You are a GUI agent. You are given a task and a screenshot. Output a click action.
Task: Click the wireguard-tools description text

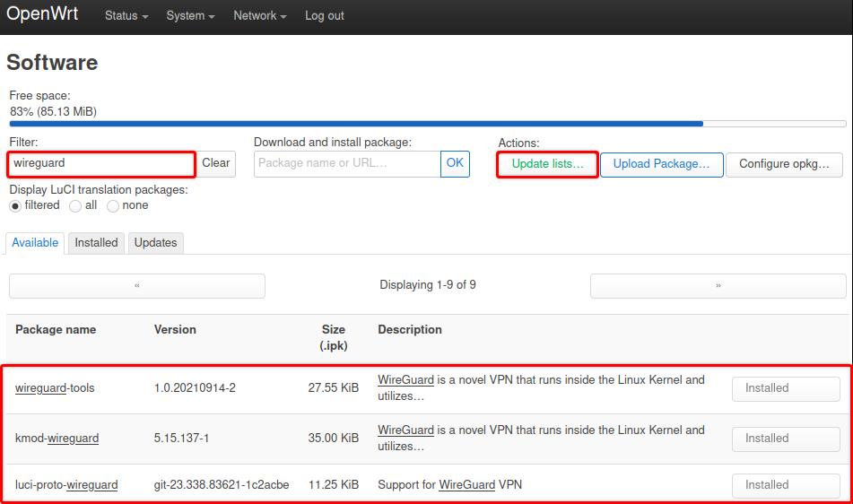tap(541, 388)
